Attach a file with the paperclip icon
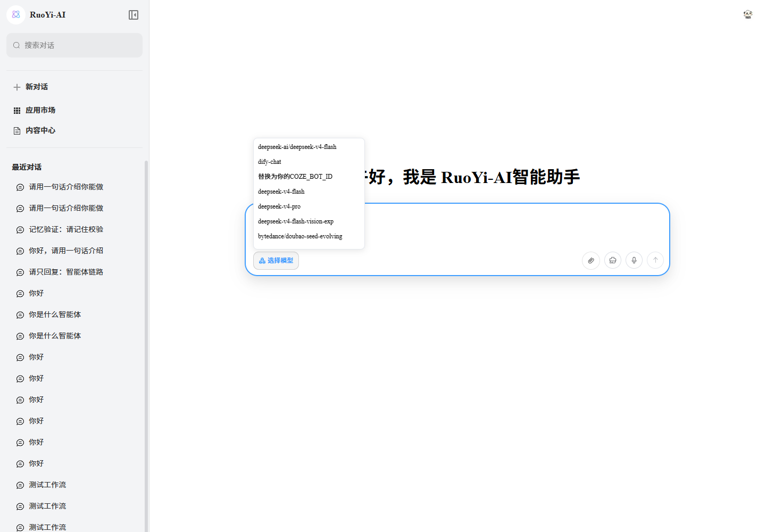The width and height of the screenshot is (766, 532). [x=591, y=260]
